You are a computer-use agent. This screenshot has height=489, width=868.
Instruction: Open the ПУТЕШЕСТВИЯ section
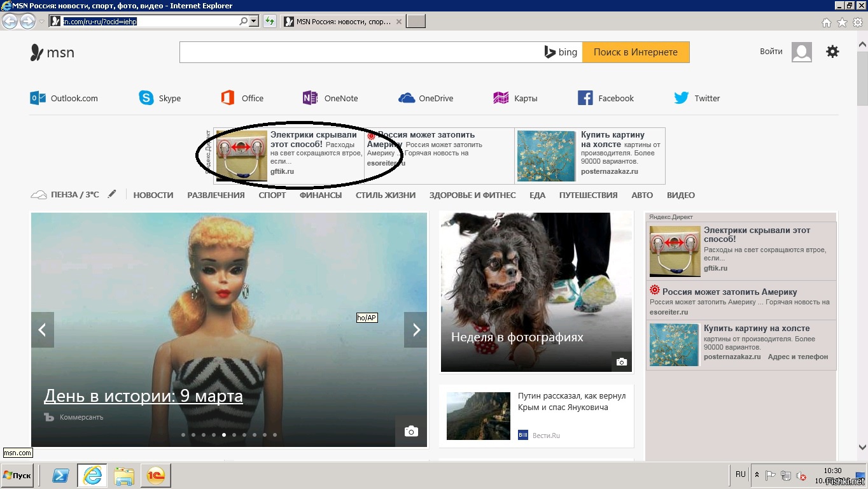click(x=589, y=195)
